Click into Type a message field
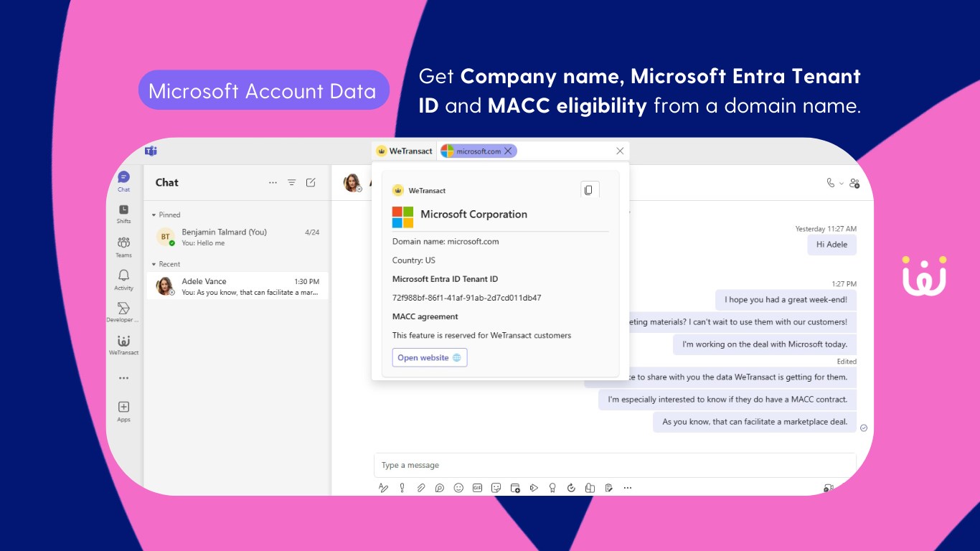980x551 pixels. pos(615,465)
